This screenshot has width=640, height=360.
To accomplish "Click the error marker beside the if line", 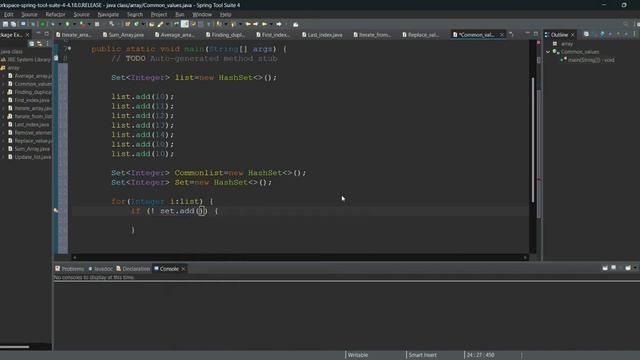I will pyautogui.click(x=56, y=211).
